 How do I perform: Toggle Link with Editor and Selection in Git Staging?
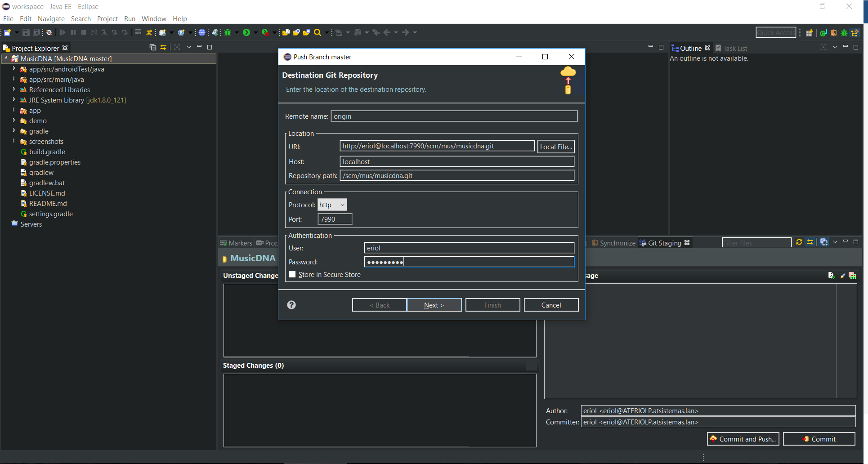click(x=810, y=242)
